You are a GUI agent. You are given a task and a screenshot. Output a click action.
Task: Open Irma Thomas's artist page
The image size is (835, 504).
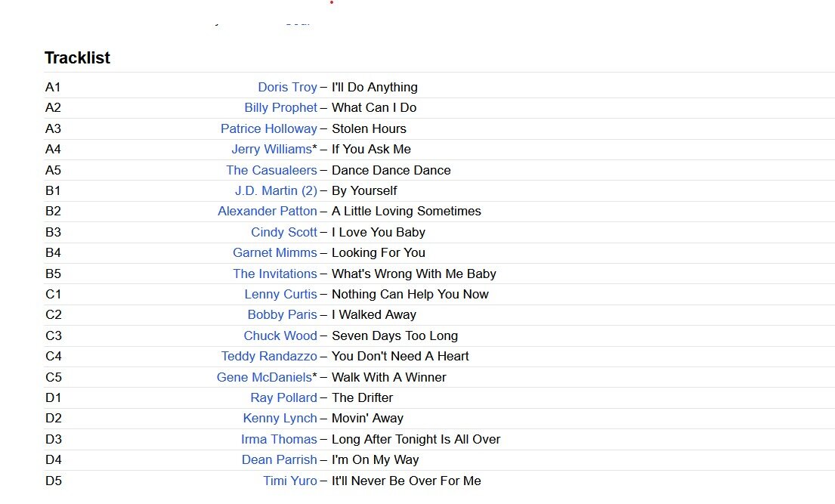(279, 439)
